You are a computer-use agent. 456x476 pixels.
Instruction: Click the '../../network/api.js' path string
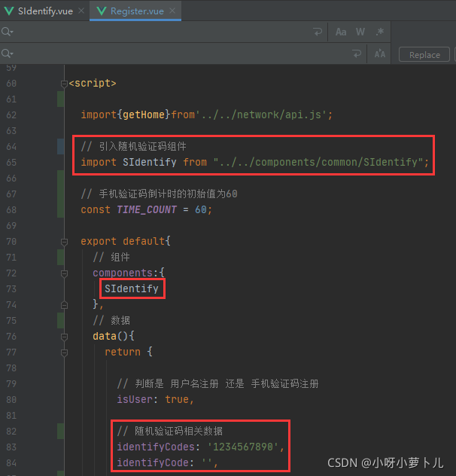pyautogui.click(x=260, y=115)
